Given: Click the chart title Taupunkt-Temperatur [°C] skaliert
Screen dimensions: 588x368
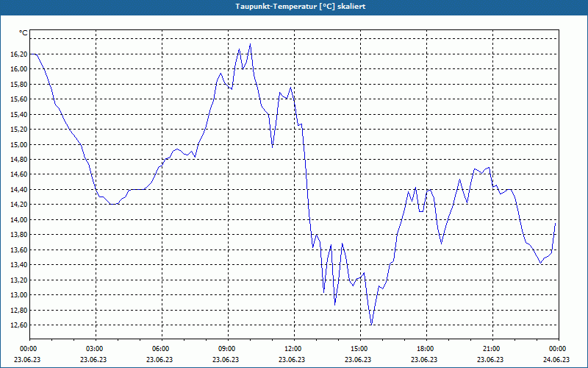Looking at the screenshot, I should [301, 7].
